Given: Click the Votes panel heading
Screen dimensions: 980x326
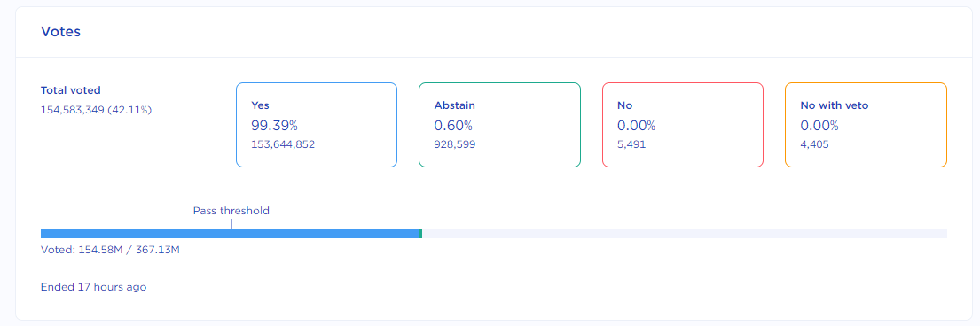Looking at the screenshot, I should [60, 32].
